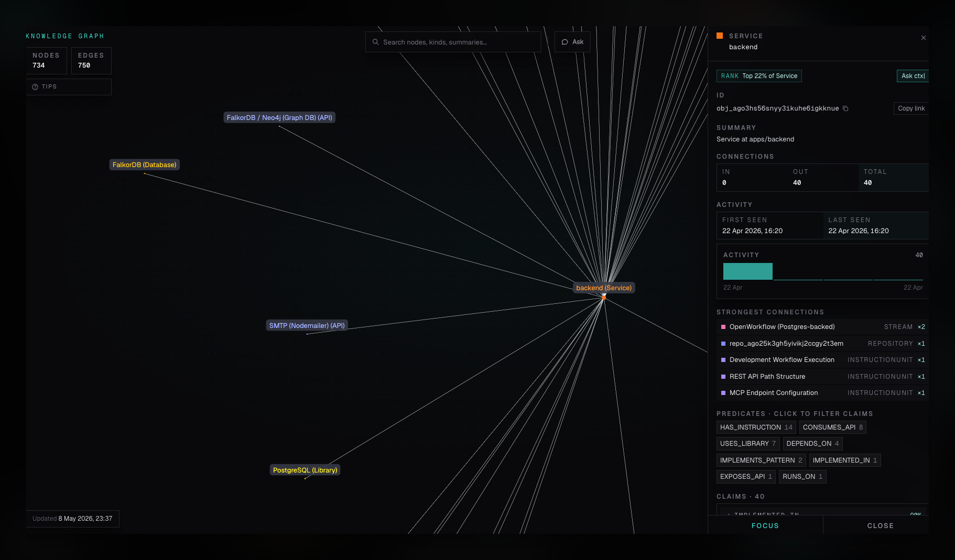Click the Copy link button

click(911, 108)
